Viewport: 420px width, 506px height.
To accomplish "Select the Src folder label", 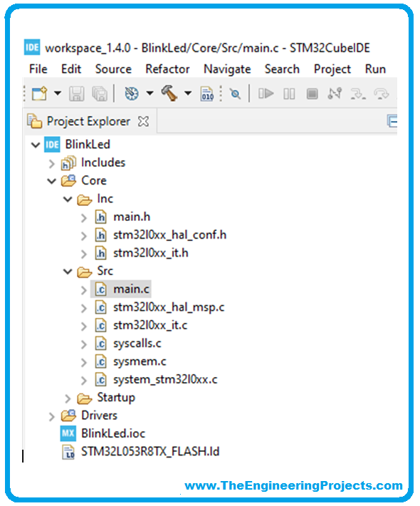I will coord(105,271).
